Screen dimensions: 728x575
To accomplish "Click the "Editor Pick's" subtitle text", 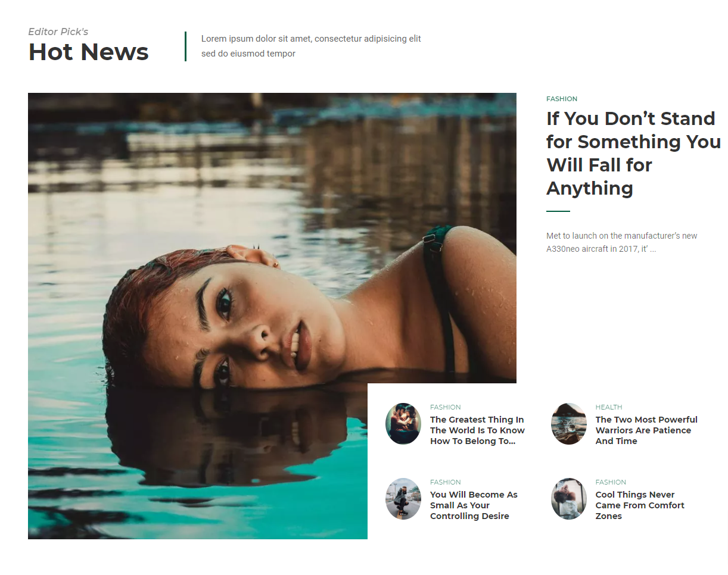I will 58,32.
